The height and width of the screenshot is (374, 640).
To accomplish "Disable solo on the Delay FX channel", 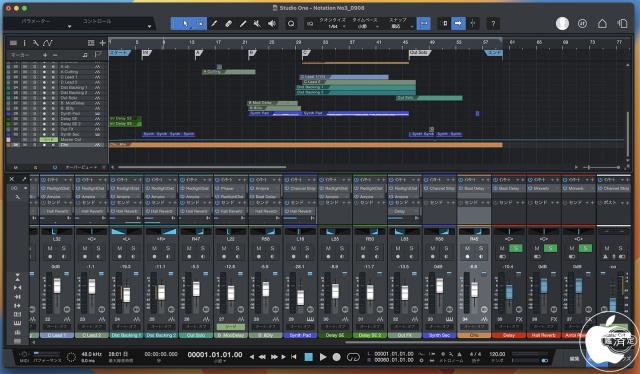I will [516, 248].
